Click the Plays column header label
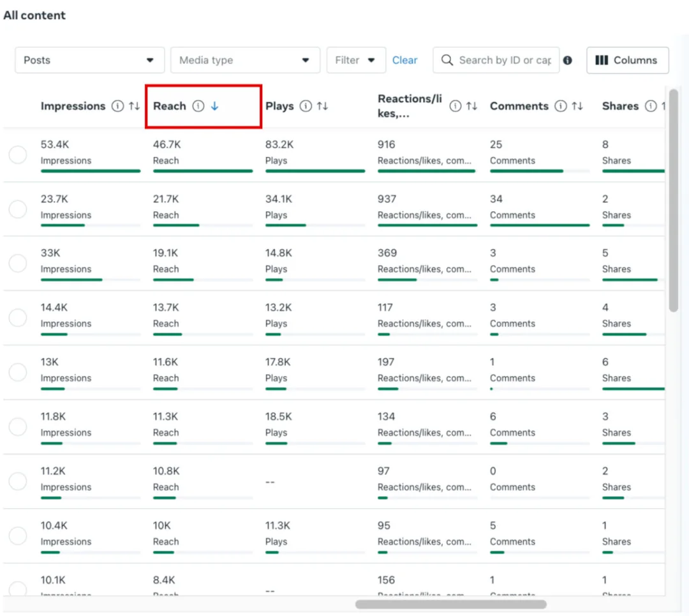 (279, 106)
